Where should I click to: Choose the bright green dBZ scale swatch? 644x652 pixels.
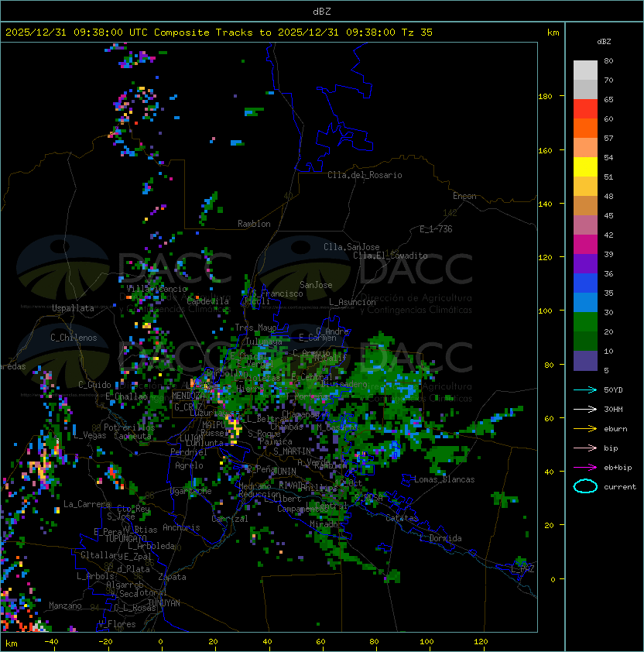pos(585,322)
